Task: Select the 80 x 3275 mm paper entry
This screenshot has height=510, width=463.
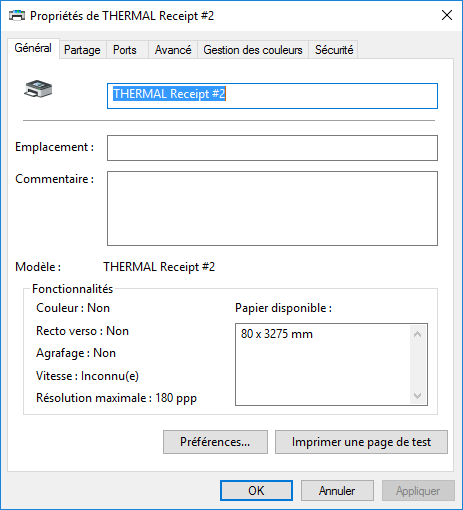Action: pyautogui.click(x=277, y=334)
